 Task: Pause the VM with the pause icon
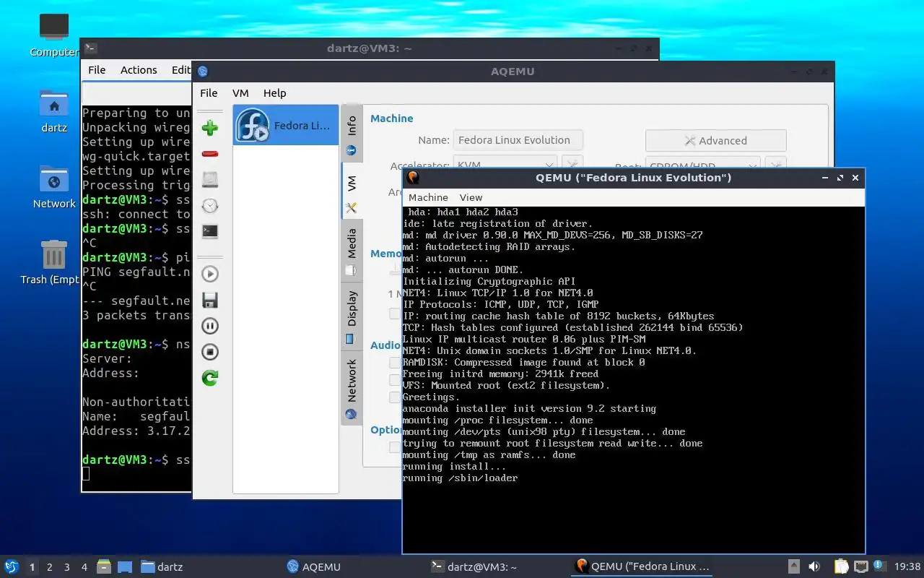point(210,326)
